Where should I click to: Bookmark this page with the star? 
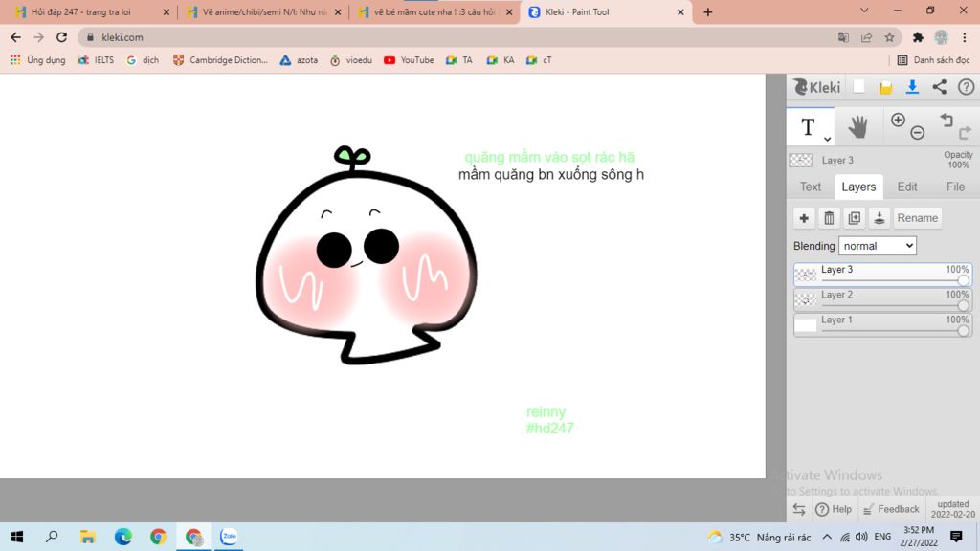(889, 37)
